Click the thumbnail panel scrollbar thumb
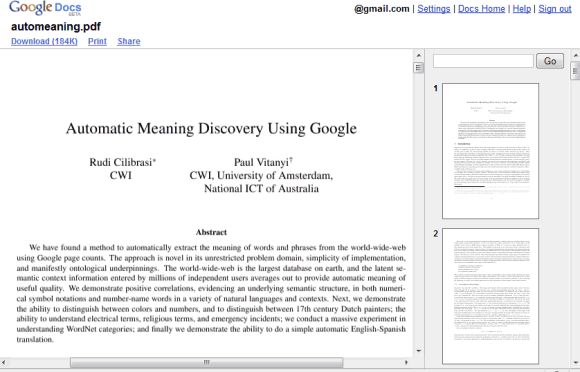The width and height of the screenshot is (580, 372). click(x=576, y=71)
